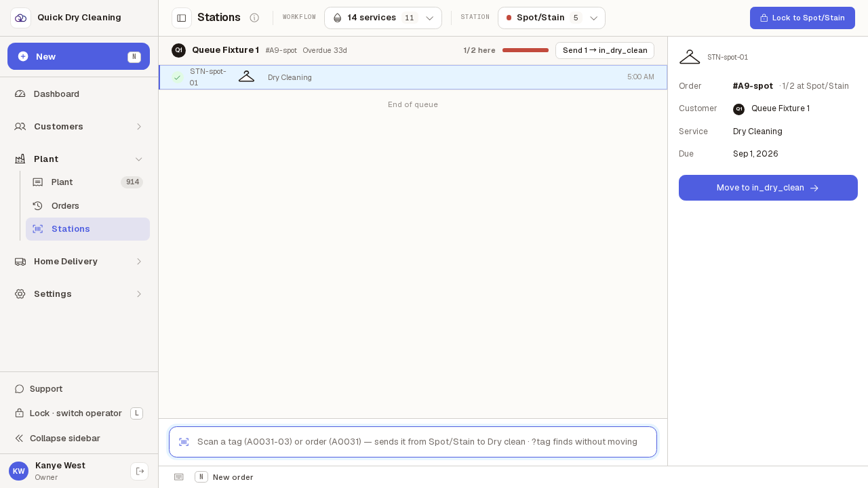Click the New button
This screenshot has width=868, height=488.
[x=79, y=56]
